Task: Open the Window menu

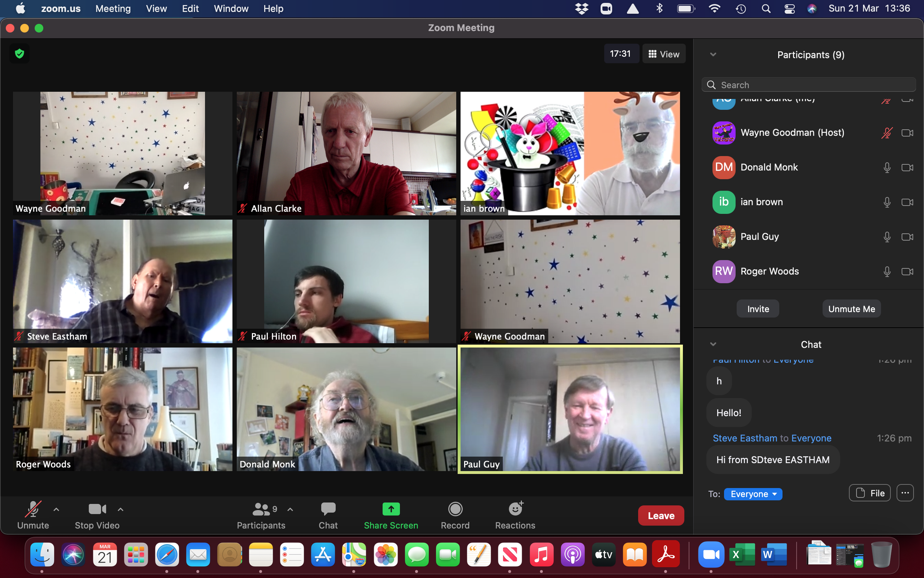Action: point(231,8)
